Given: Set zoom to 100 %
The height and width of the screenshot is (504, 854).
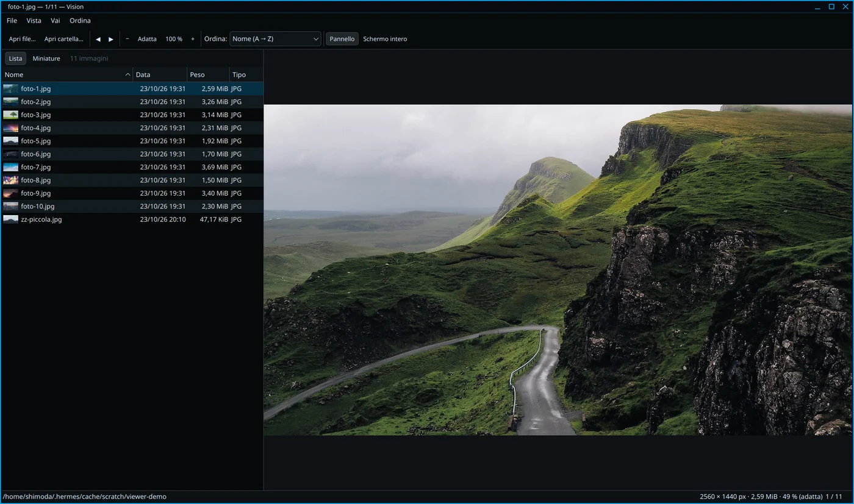Looking at the screenshot, I should [174, 39].
